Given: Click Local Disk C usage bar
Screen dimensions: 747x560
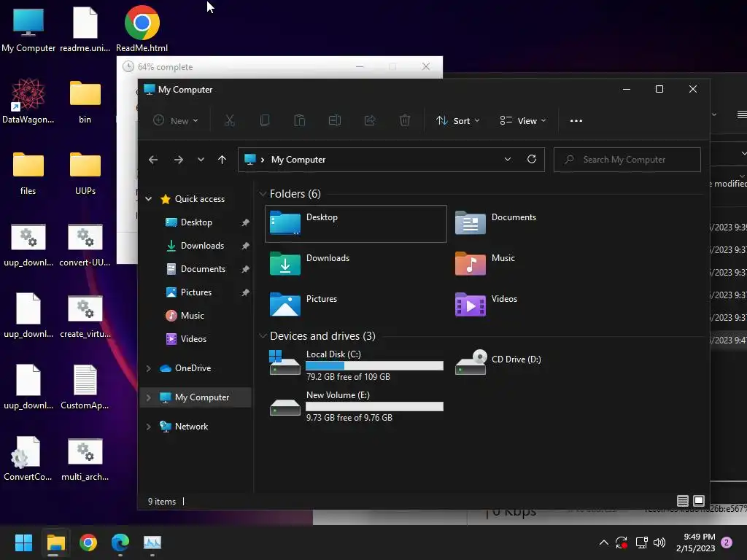Looking at the screenshot, I should (374, 366).
